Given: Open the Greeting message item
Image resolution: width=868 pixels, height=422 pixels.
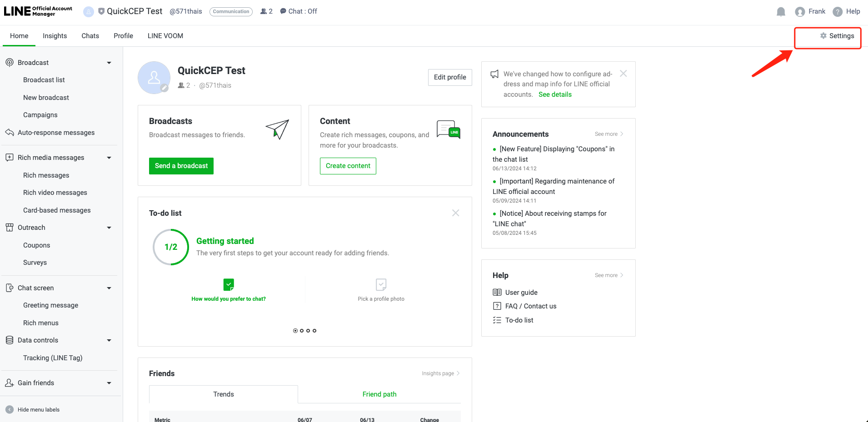Looking at the screenshot, I should (50, 305).
